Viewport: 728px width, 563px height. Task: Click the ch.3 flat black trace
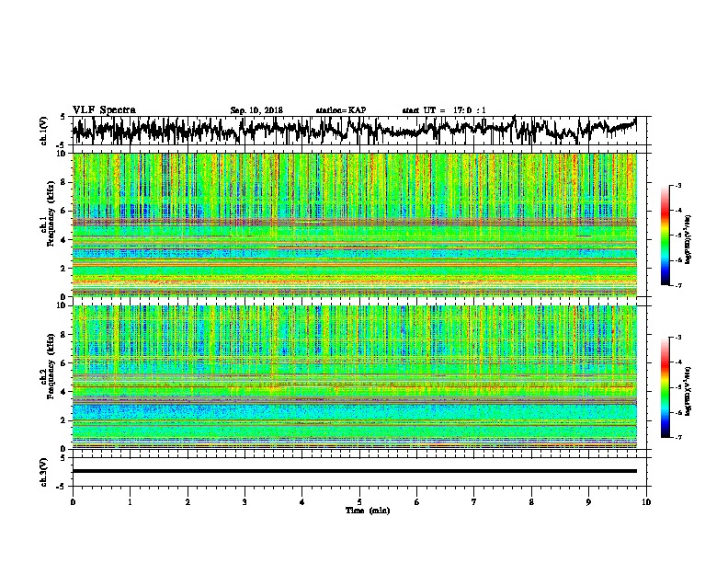tap(354, 471)
